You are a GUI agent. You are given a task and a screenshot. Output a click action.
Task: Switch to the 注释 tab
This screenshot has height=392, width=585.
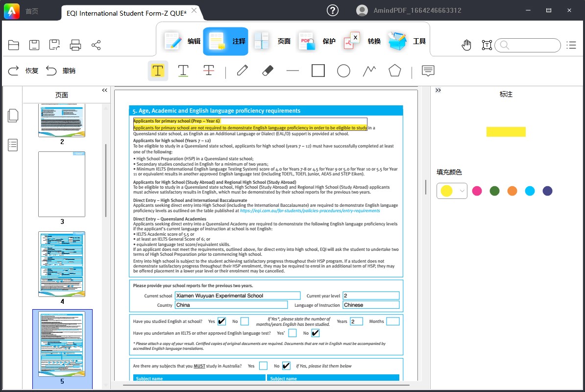[225, 41]
